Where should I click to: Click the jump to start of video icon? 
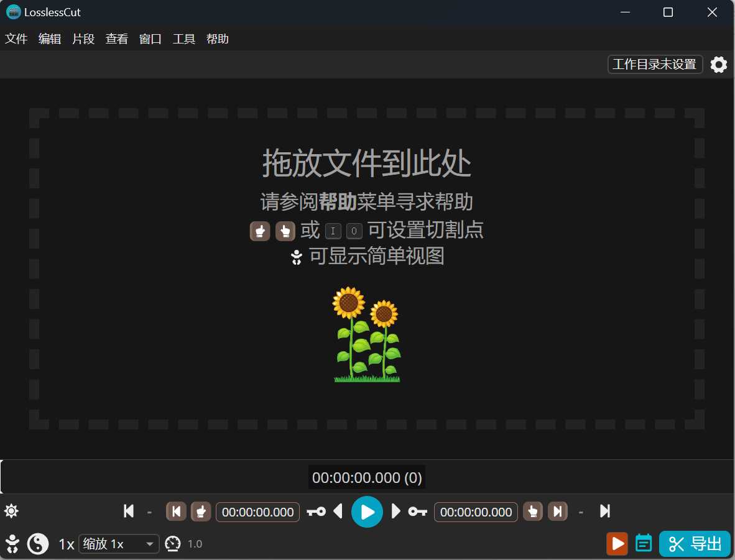[129, 512]
